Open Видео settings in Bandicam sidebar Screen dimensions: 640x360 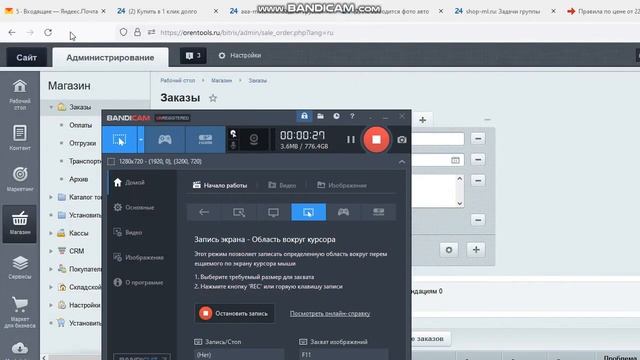tap(128, 232)
